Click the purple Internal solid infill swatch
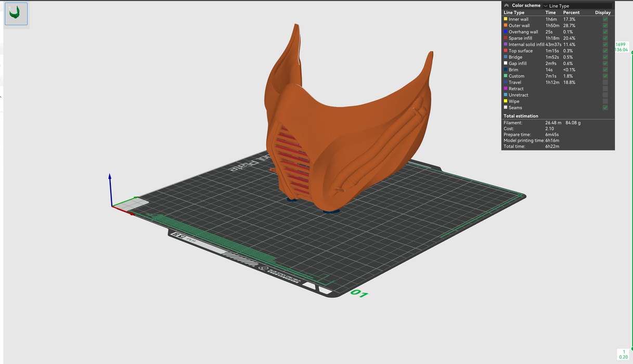 [506, 45]
